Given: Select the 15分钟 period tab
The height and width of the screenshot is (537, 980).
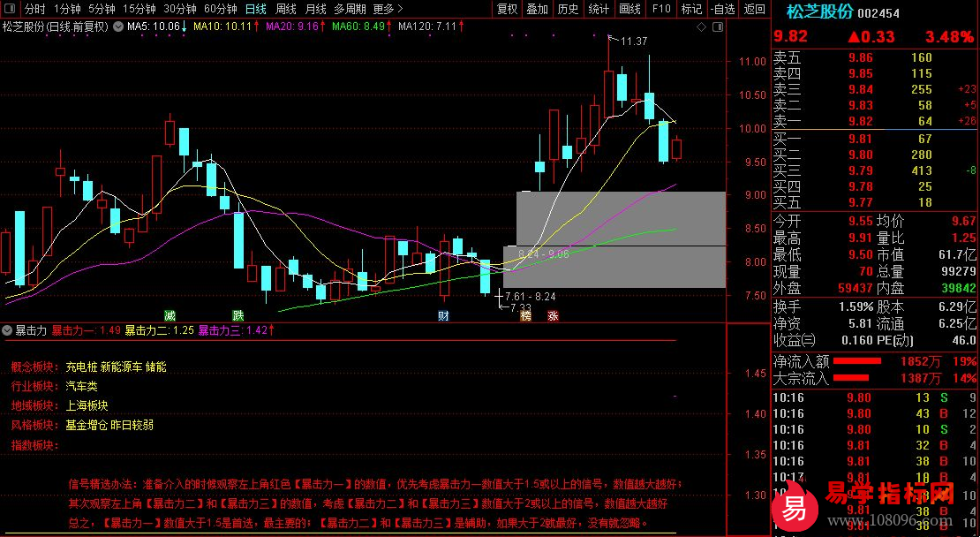Looking at the screenshot, I should (139, 9).
